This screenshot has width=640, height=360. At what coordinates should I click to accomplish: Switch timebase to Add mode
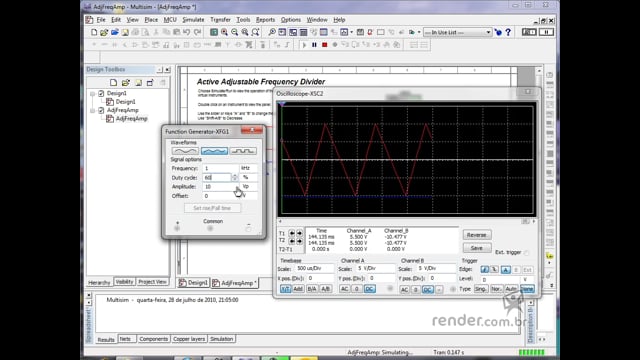click(298, 289)
